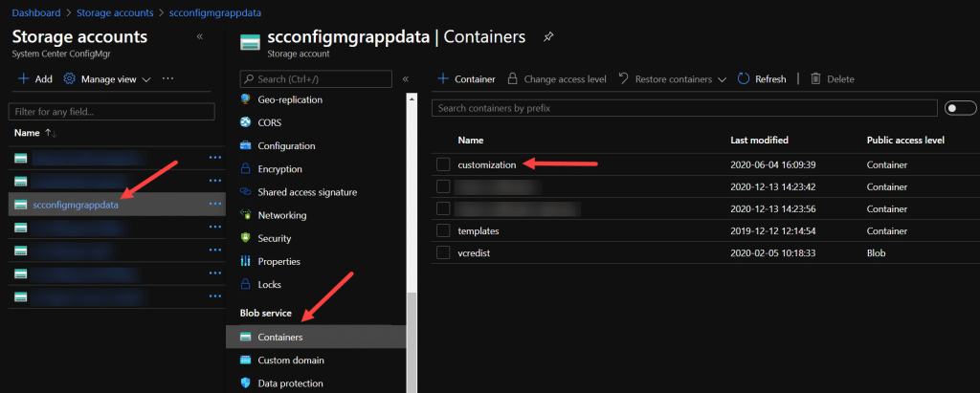This screenshot has height=393, width=980.
Task: Collapse the Storage accounts panel chevron
Action: click(x=200, y=36)
